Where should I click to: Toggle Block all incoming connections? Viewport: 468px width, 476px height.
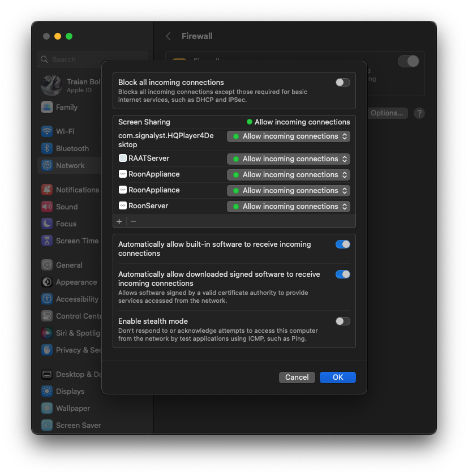click(342, 82)
